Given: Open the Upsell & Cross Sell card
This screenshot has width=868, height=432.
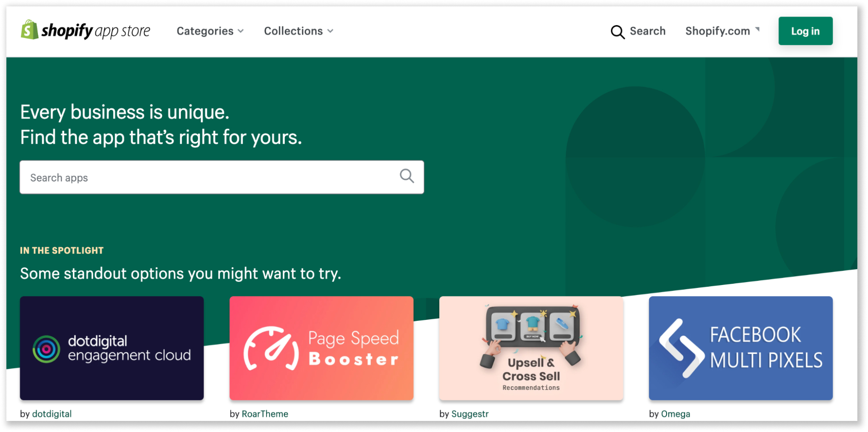Looking at the screenshot, I should pyautogui.click(x=531, y=348).
